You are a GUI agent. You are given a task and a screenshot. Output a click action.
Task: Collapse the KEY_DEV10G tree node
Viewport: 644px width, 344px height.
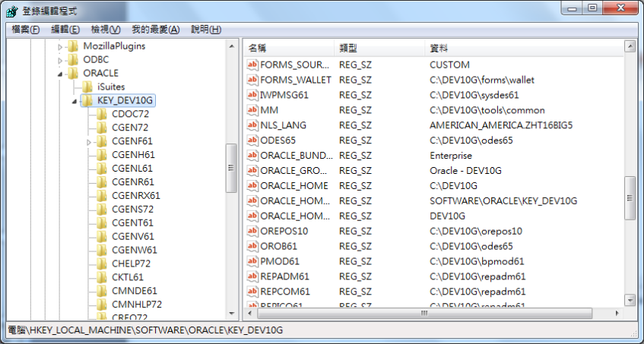74,101
